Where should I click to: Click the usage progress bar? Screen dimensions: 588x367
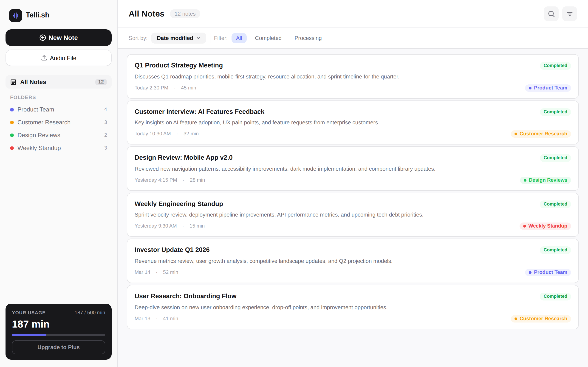(x=59, y=335)
